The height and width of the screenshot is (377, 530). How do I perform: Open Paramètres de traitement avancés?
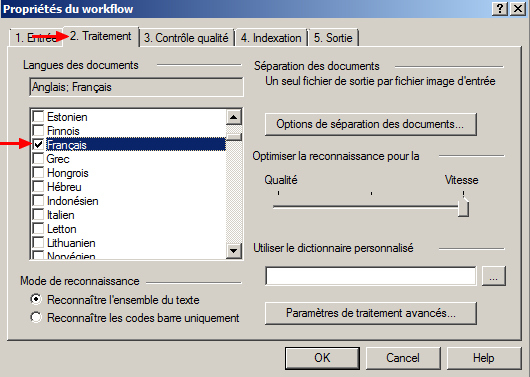pyautogui.click(x=370, y=313)
